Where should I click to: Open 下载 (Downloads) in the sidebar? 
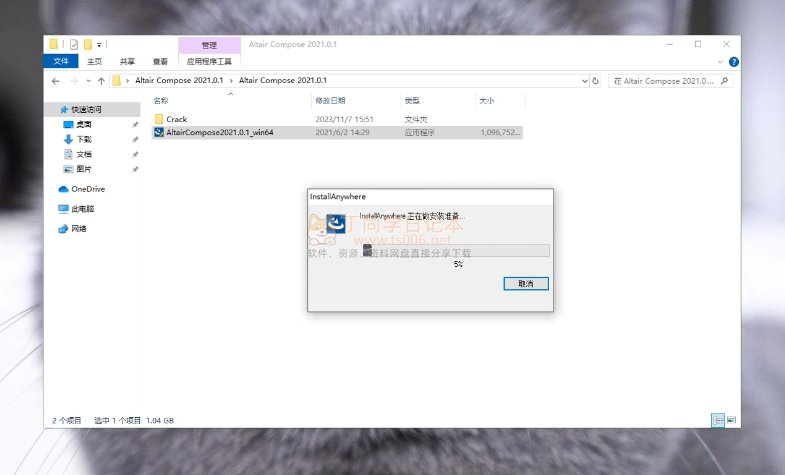84,139
